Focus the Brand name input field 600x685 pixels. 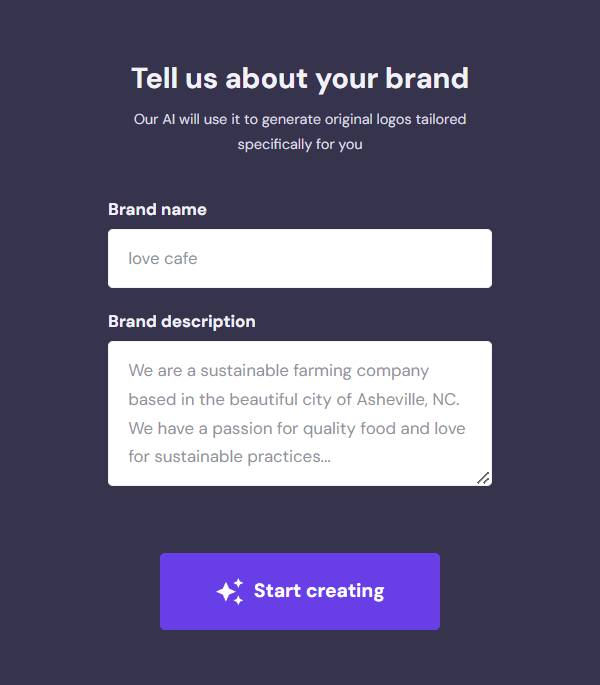point(300,259)
